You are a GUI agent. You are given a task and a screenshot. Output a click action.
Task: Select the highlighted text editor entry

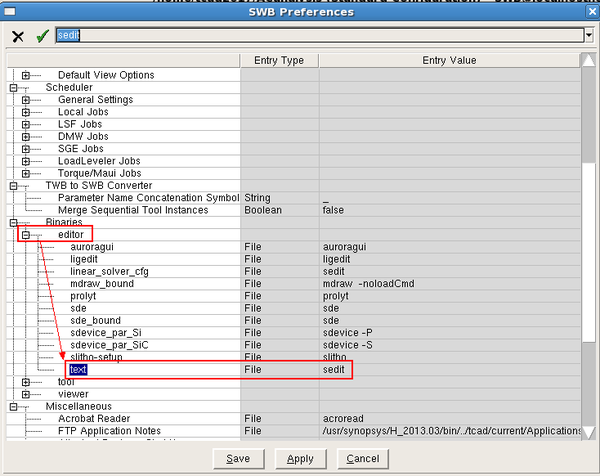point(78,370)
